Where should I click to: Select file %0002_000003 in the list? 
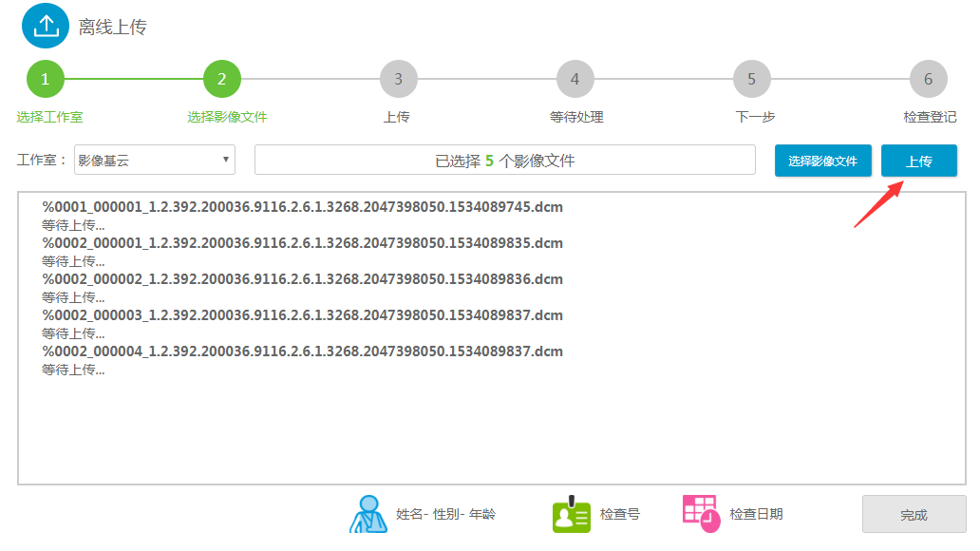coord(303,315)
